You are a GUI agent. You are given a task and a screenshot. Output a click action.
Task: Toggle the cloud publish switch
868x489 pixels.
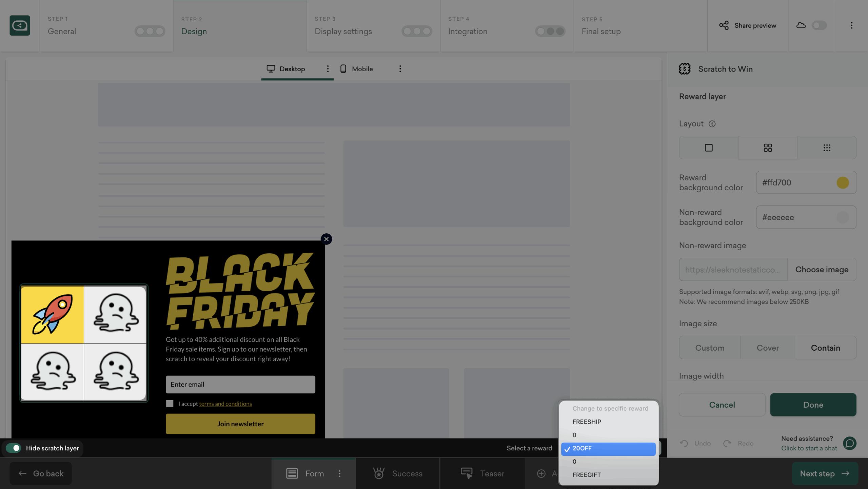pyautogui.click(x=819, y=25)
